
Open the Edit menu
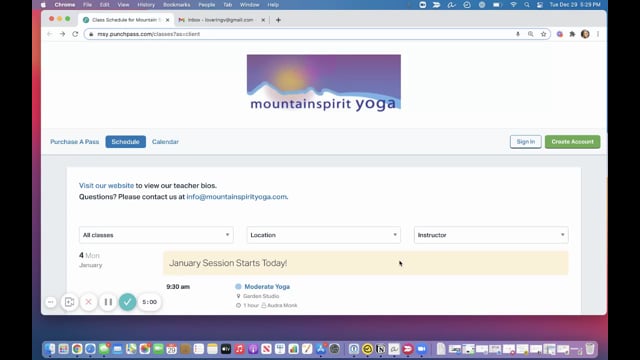point(104,4)
